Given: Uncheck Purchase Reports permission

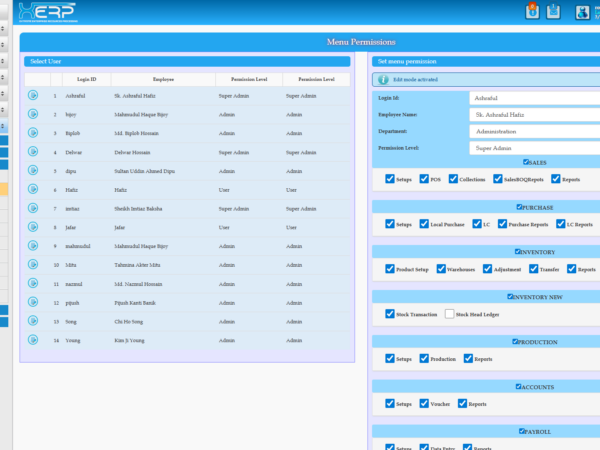Looking at the screenshot, I should tap(502, 224).
